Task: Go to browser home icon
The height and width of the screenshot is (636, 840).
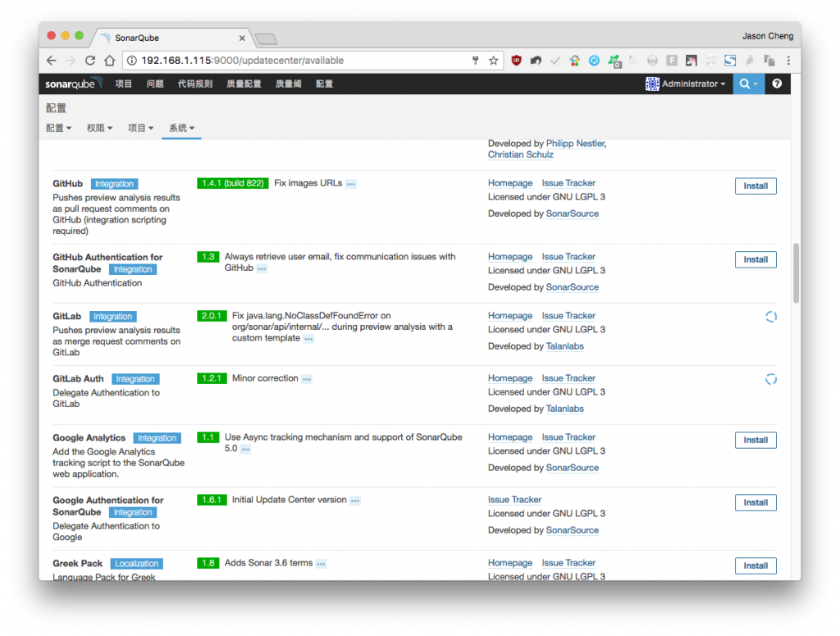Action: pyautogui.click(x=109, y=61)
